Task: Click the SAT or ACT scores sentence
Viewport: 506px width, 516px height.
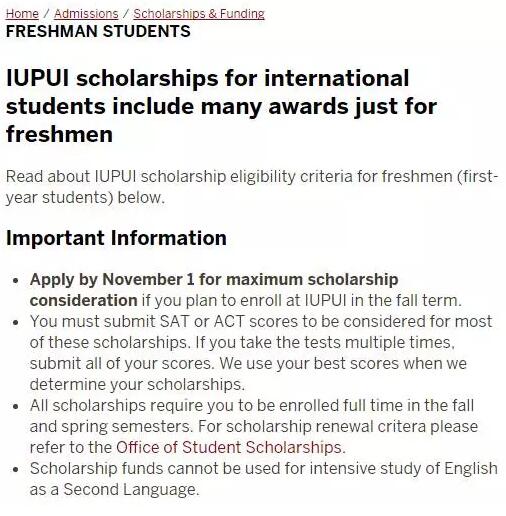Action: coord(261,332)
